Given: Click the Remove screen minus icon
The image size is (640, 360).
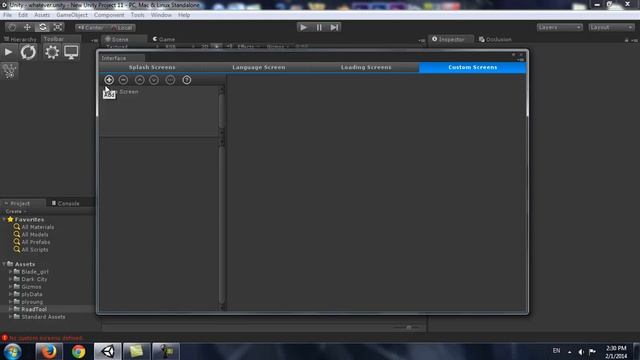Looking at the screenshot, I should (123, 80).
